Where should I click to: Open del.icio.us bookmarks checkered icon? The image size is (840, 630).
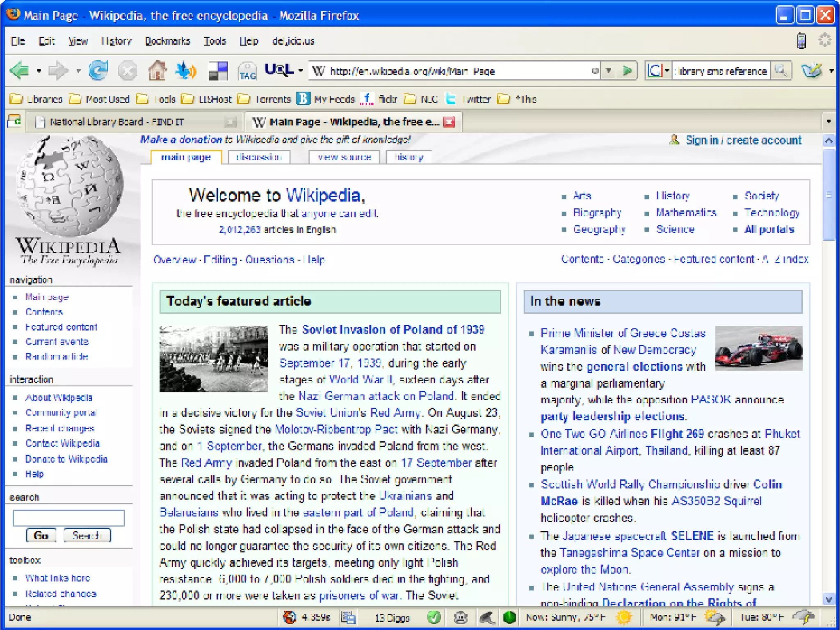[218, 71]
